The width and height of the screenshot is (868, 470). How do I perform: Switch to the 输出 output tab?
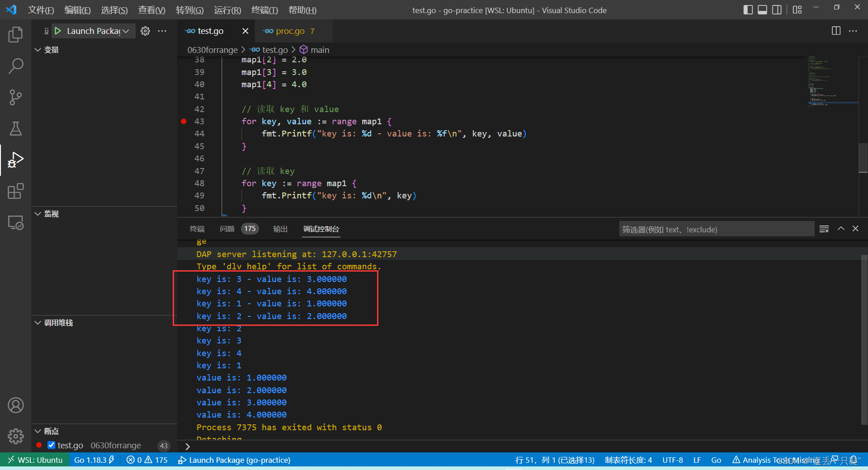coord(280,229)
